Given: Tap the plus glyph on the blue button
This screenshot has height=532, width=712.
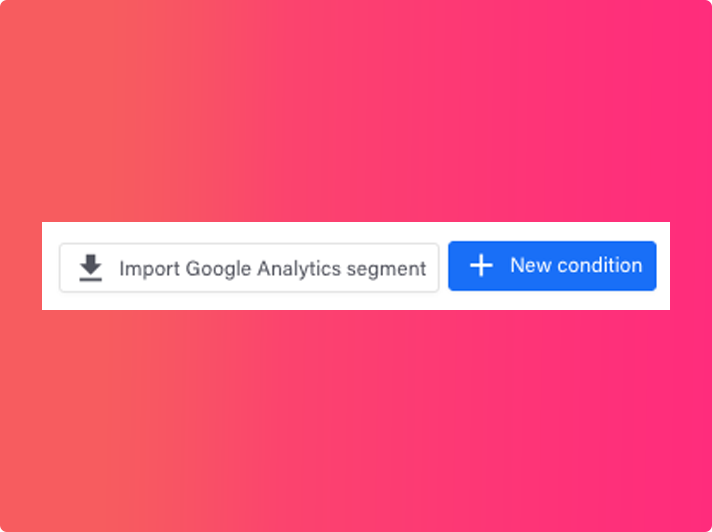Looking at the screenshot, I should pos(481,266).
